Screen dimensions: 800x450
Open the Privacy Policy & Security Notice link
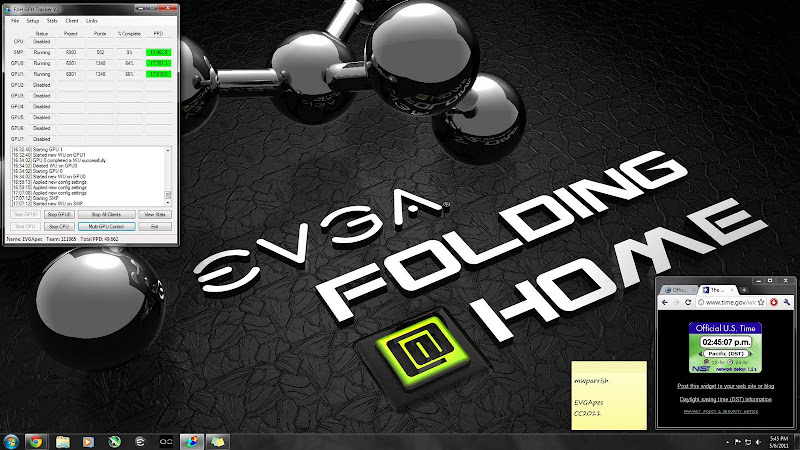tap(720, 411)
